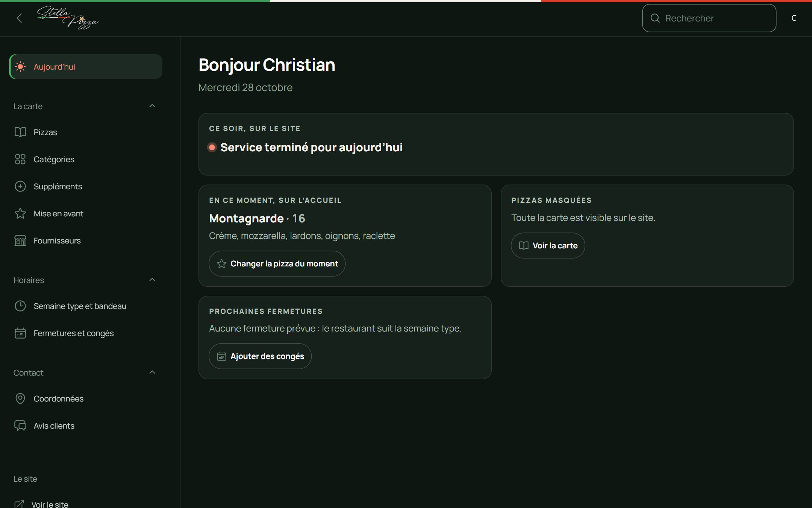Open Semaine type et bandeau

click(x=86, y=306)
